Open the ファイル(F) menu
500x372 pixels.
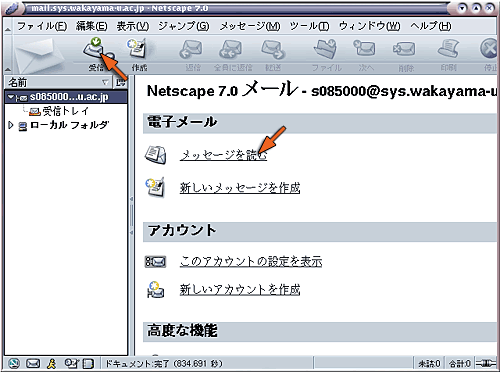(42, 26)
